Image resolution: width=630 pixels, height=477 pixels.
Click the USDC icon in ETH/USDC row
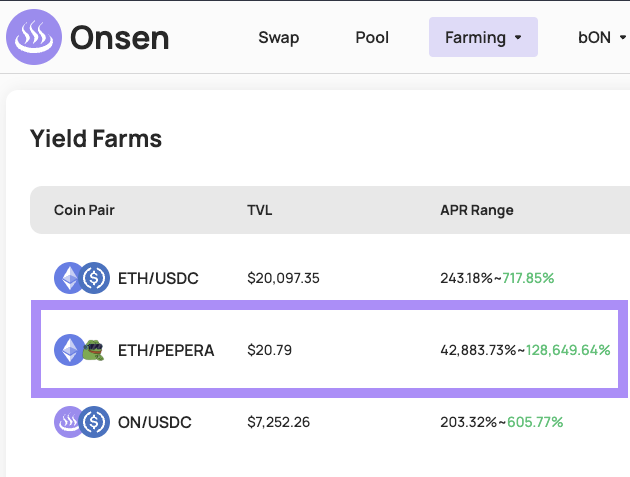(94, 278)
